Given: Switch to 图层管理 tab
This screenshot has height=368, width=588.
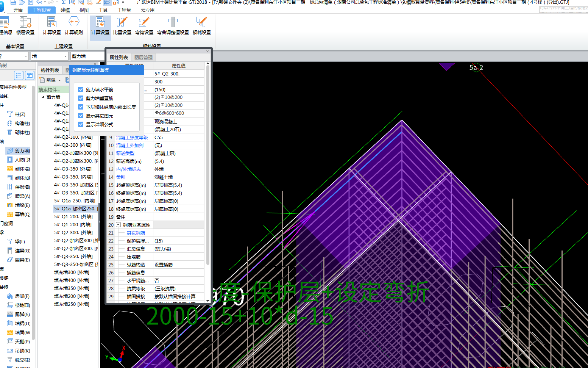Looking at the screenshot, I should coord(143,58).
